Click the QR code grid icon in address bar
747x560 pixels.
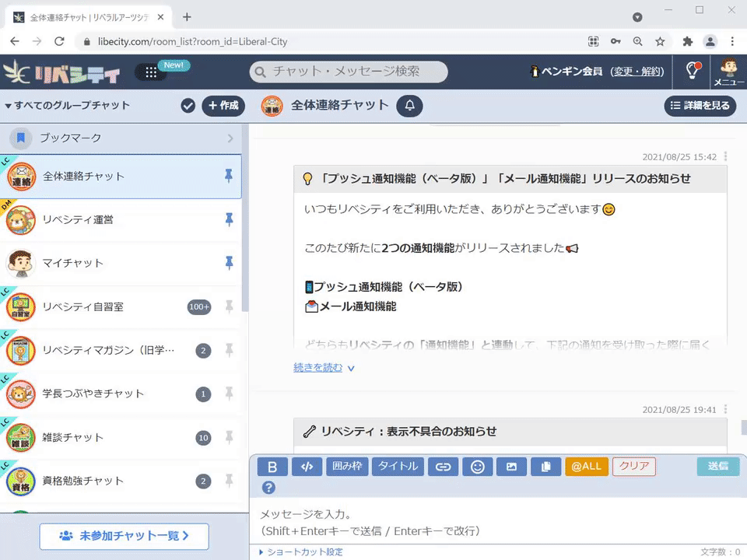pyautogui.click(x=593, y=41)
